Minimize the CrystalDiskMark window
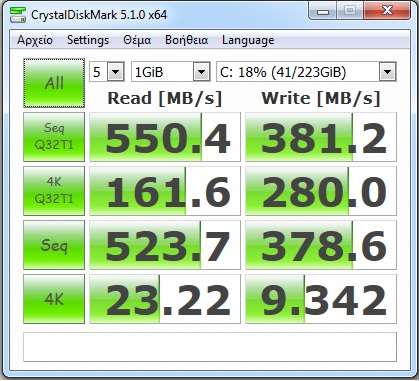 pyautogui.click(x=322, y=11)
